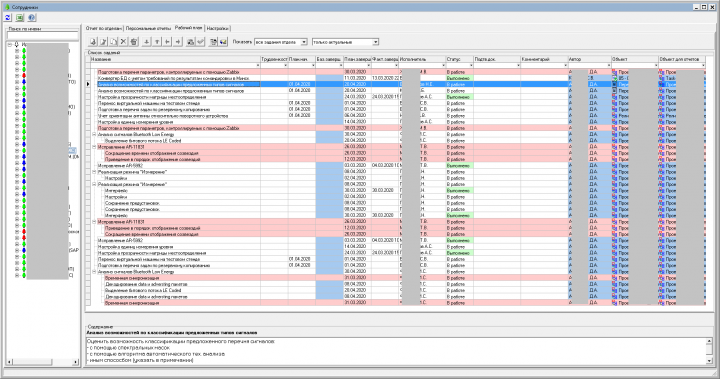720x379 pixels.
Task: Click the right arrow indent button
Action: (x=178, y=42)
